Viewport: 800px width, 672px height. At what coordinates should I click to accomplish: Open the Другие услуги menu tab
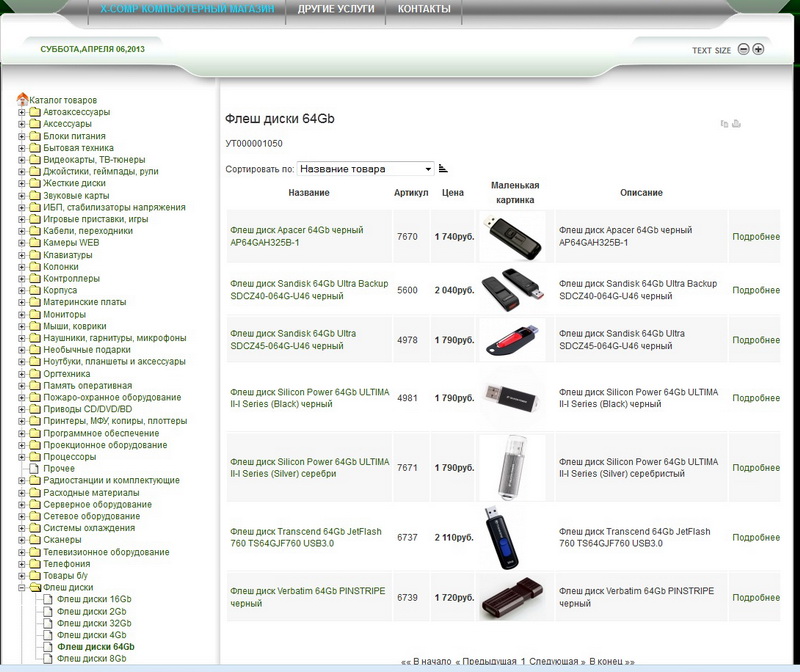click(336, 9)
